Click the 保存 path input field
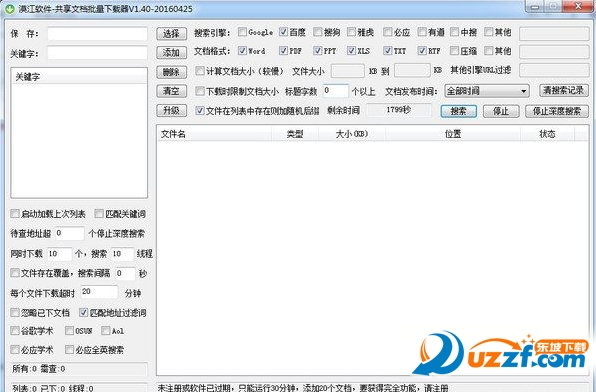 [x=97, y=34]
